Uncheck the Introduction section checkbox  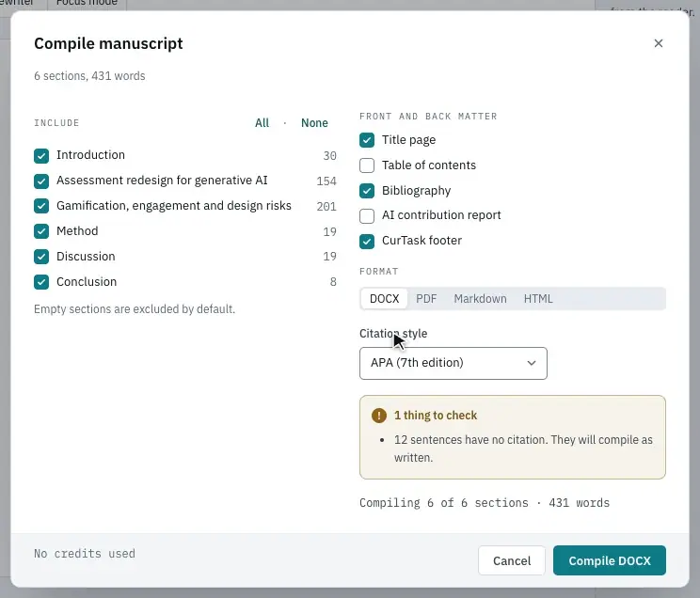coord(41,156)
